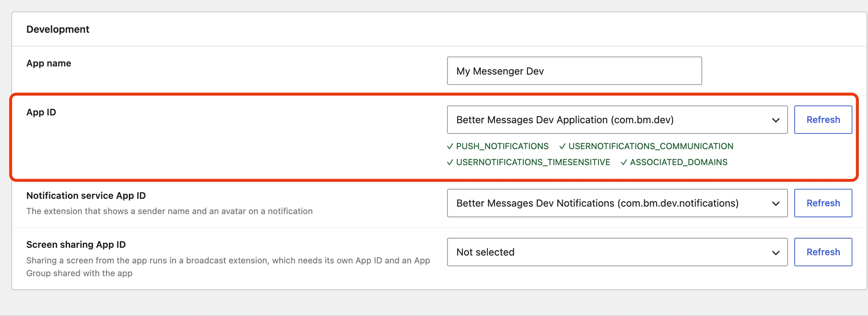
Task: Refresh the Notification service App ID list
Action: (x=823, y=203)
